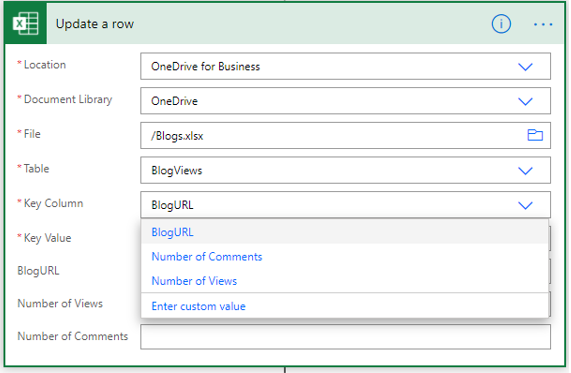This screenshot has width=571, height=373.
Task: Expand the Table dropdown arrow
Action: pyautogui.click(x=525, y=170)
